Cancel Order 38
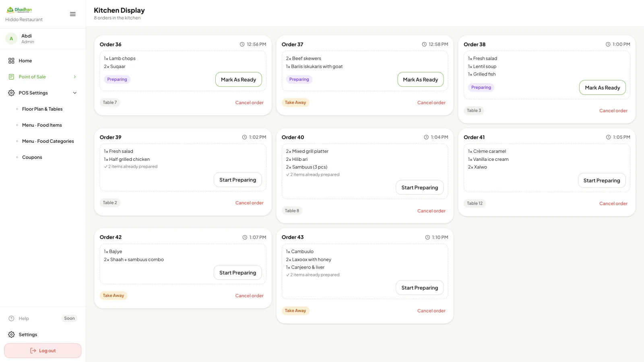This screenshot has width=644, height=362. (x=613, y=111)
